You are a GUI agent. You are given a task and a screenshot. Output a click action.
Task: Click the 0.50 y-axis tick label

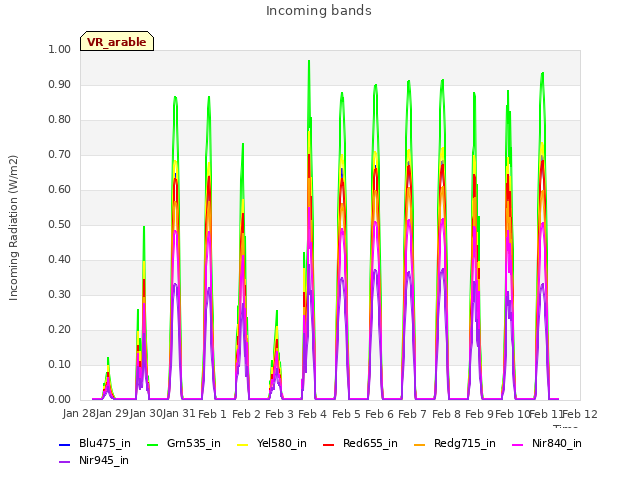(60, 224)
